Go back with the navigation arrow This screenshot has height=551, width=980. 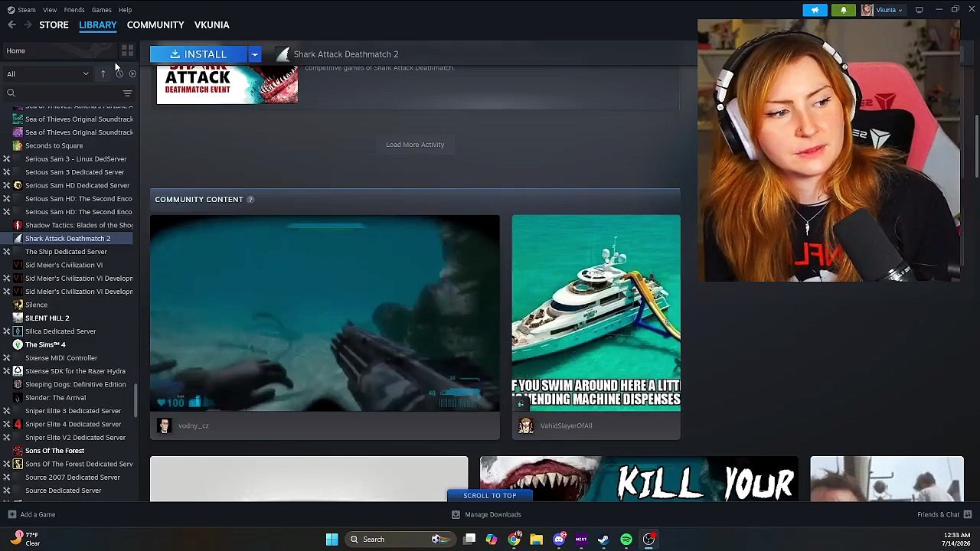tap(11, 24)
